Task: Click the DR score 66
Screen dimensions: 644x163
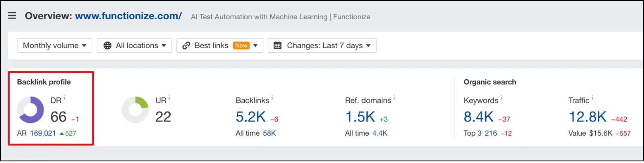Action: (58, 117)
